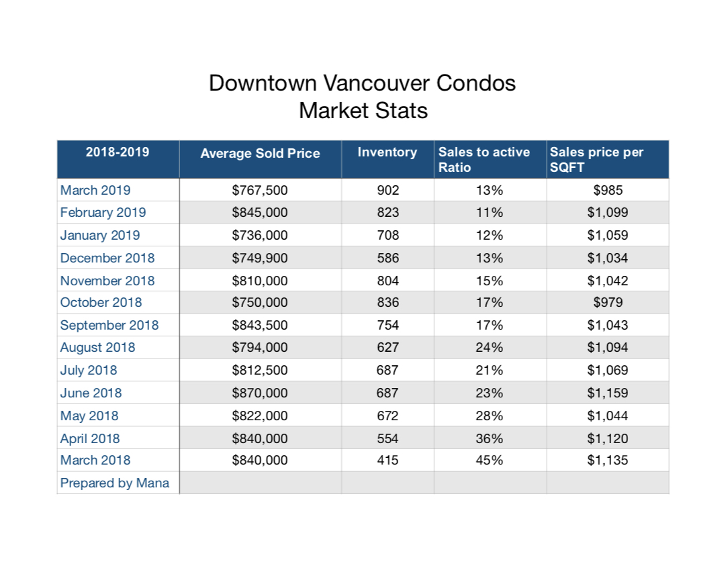The width and height of the screenshot is (728, 574).
Task: Click the September 2018 row label
Action: [x=109, y=325]
